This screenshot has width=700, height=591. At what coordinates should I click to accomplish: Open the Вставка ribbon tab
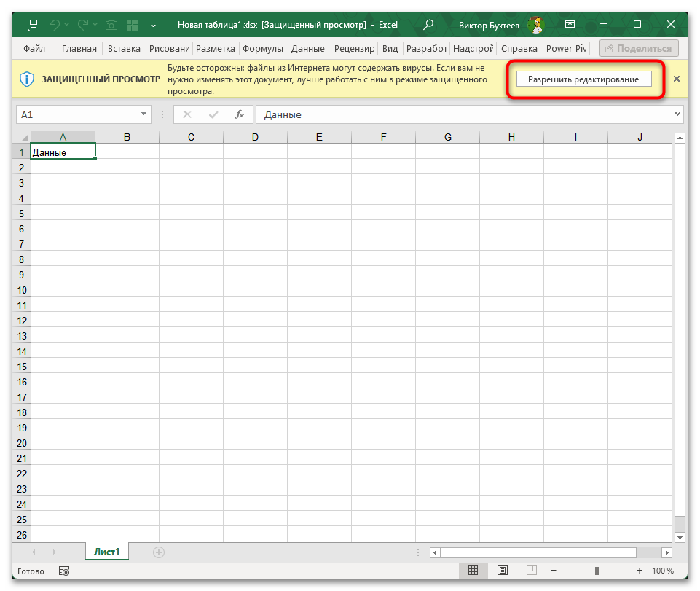click(124, 48)
